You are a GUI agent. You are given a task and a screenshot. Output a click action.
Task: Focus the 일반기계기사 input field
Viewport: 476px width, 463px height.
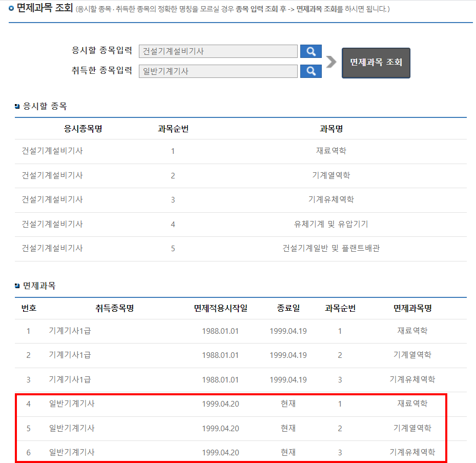pos(218,71)
